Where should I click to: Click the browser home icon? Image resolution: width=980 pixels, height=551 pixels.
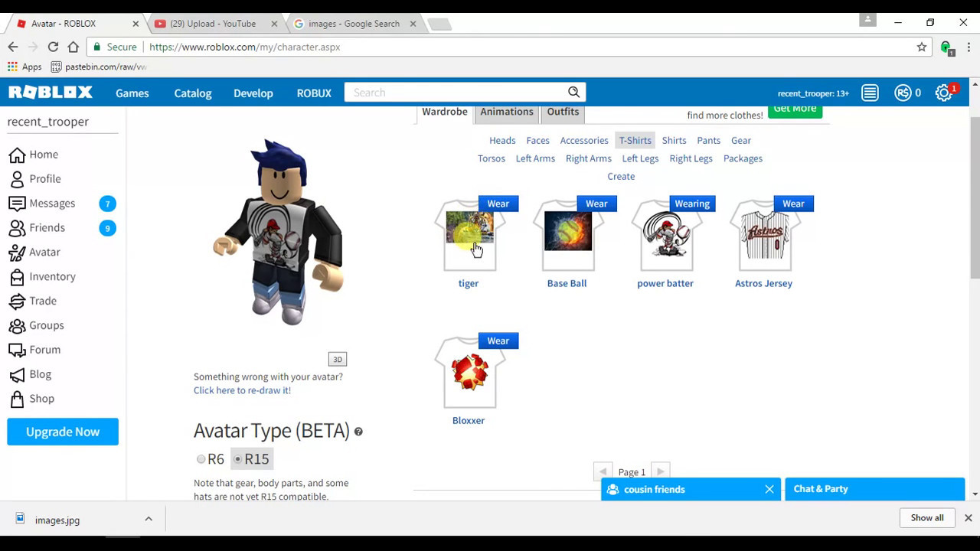73,47
